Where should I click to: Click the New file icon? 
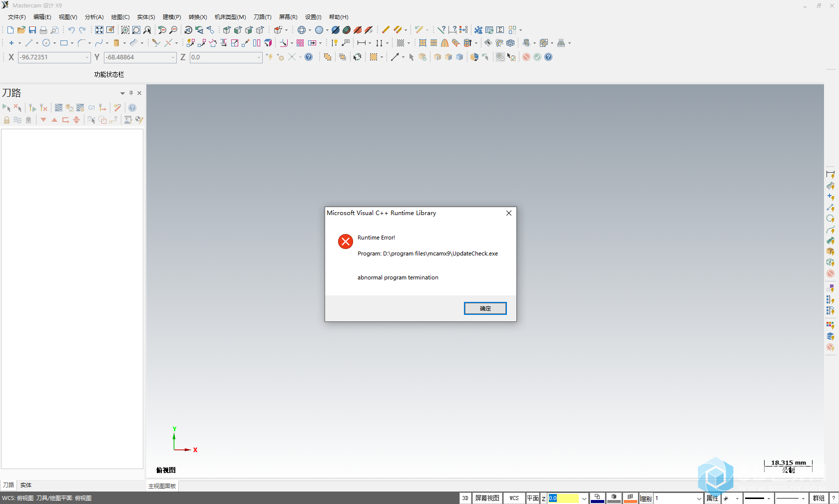[10, 30]
